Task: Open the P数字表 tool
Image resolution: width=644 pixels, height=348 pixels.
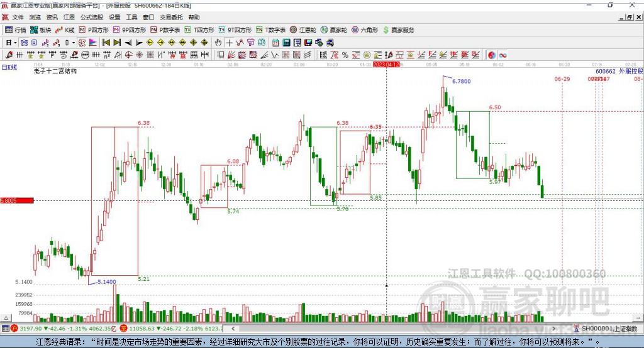Action: click(165, 30)
